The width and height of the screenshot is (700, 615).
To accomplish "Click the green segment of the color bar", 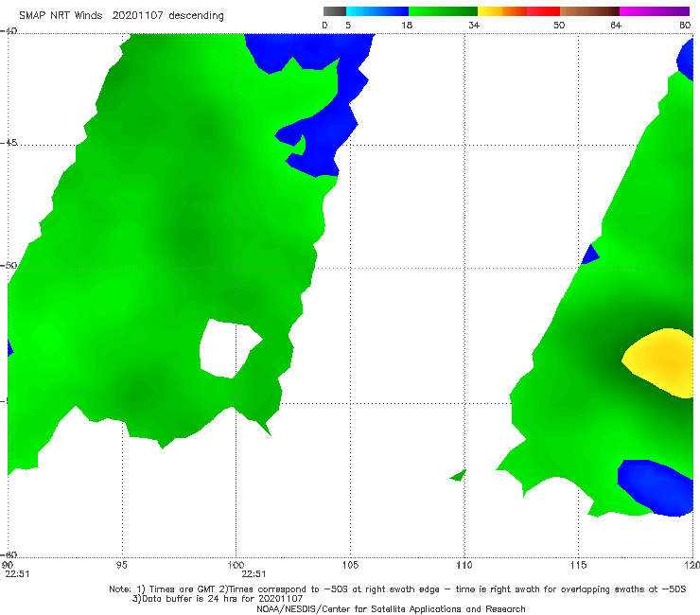I will tap(443, 11).
